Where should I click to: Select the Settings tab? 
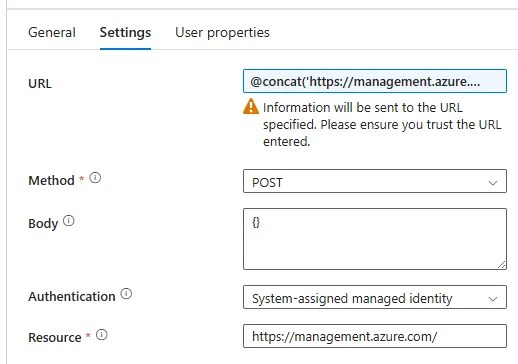[125, 33]
